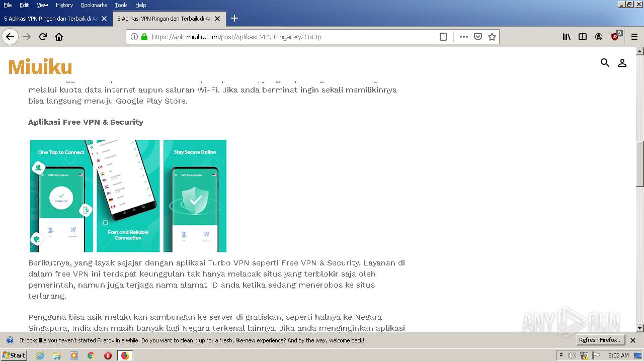Open Windows Explorer folder taskbar icon
644x362 pixels.
coord(57,355)
